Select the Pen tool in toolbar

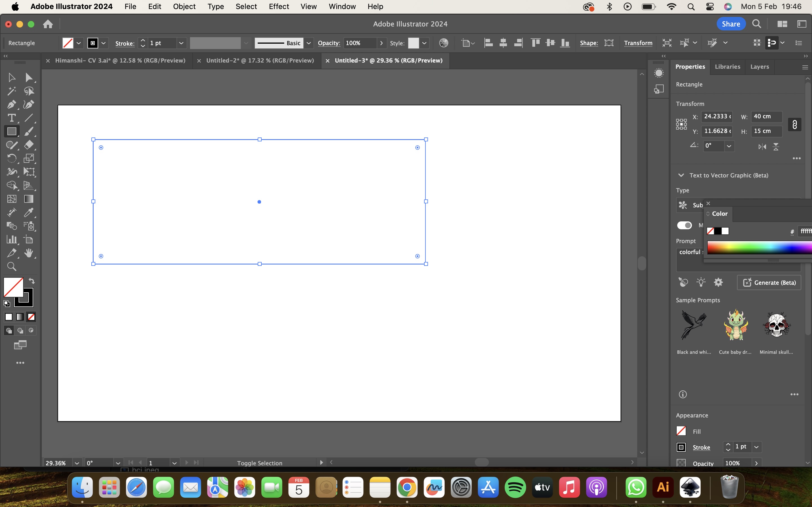click(11, 104)
